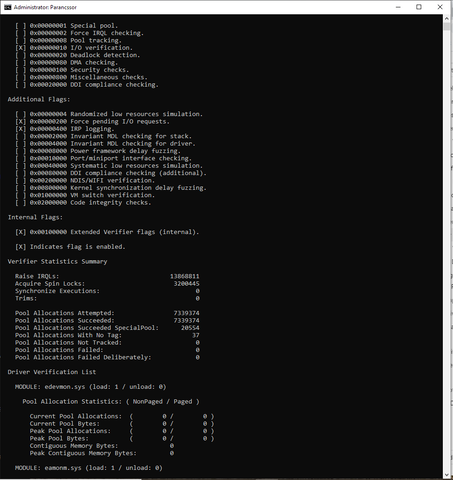Click the scrollbar down arrow
453x480 pixels.
447,475
